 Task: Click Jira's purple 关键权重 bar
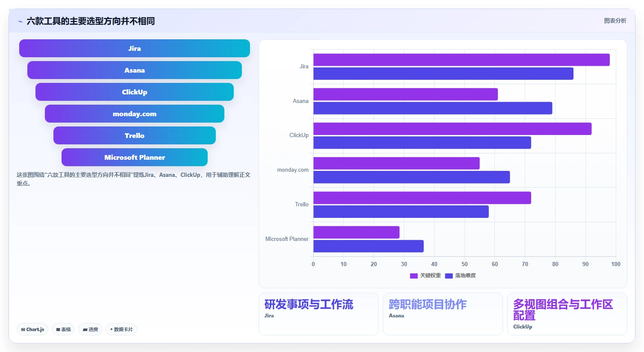click(x=462, y=60)
